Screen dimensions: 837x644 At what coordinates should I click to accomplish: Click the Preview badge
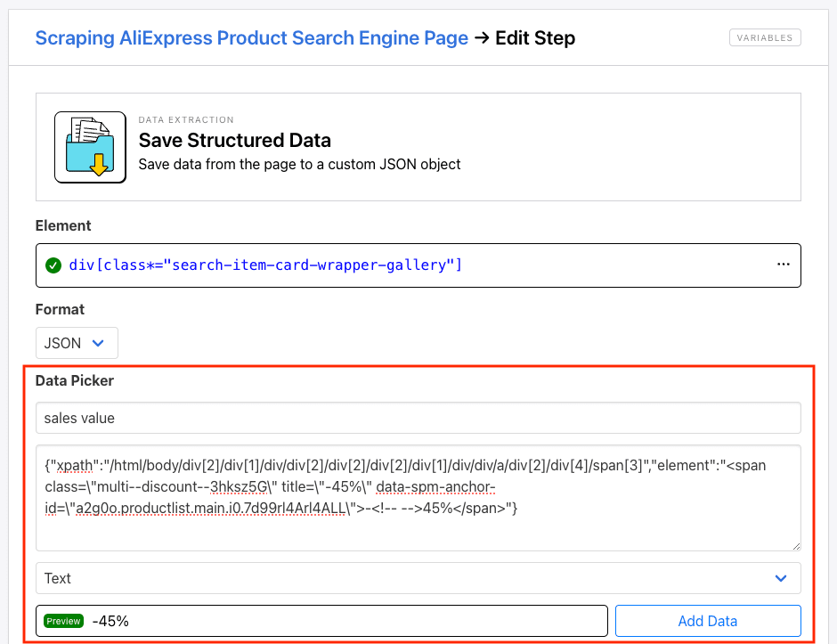(63, 621)
